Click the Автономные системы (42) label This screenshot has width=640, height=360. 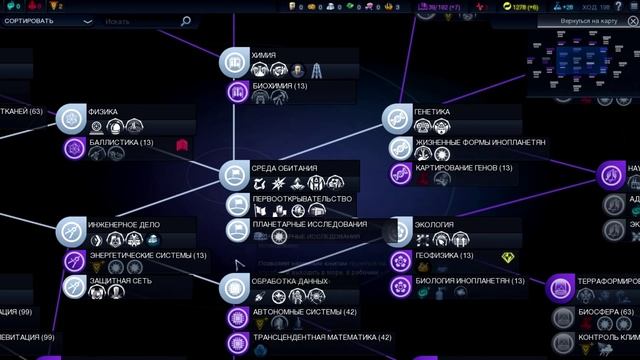pos(304,312)
